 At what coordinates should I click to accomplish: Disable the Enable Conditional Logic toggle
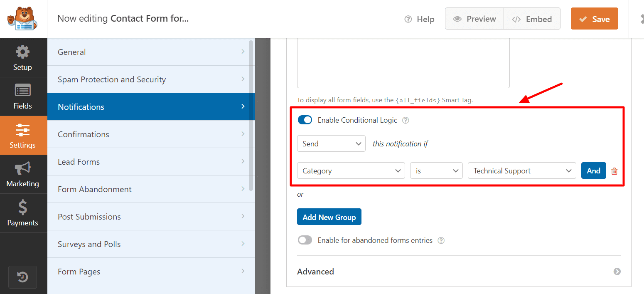tap(305, 120)
